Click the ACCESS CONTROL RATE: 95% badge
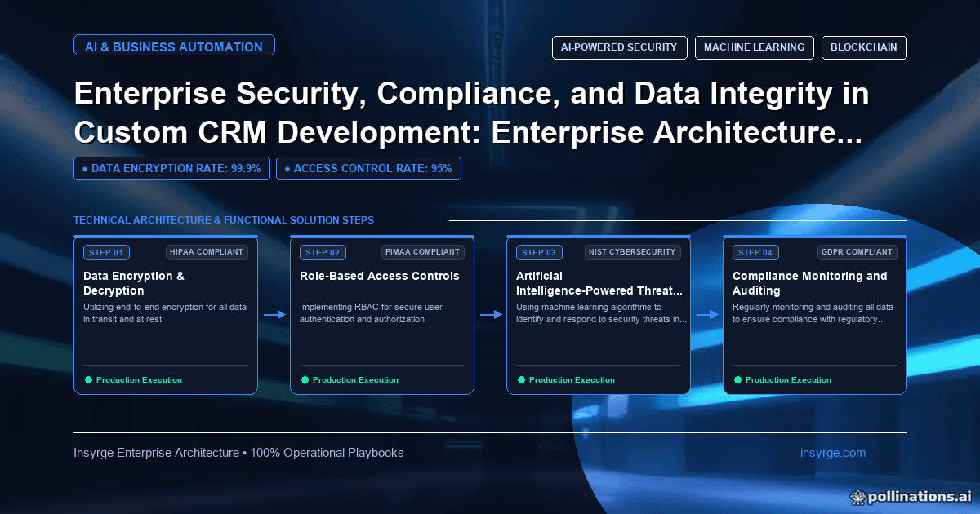Screen dimensions: 980x514 pyautogui.click(x=369, y=169)
